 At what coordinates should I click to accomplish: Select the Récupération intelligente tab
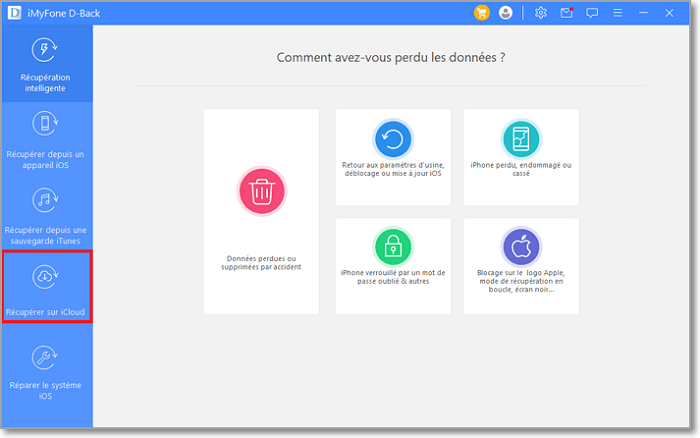pos(46,65)
